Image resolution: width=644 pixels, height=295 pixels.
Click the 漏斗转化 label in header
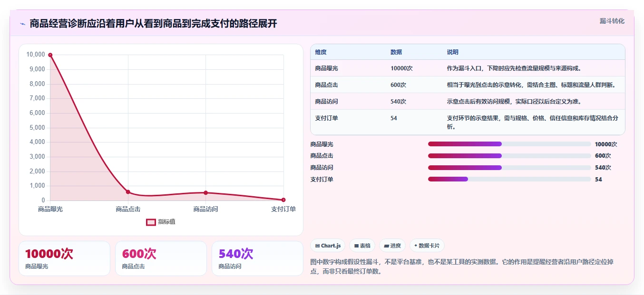click(612, 21)
